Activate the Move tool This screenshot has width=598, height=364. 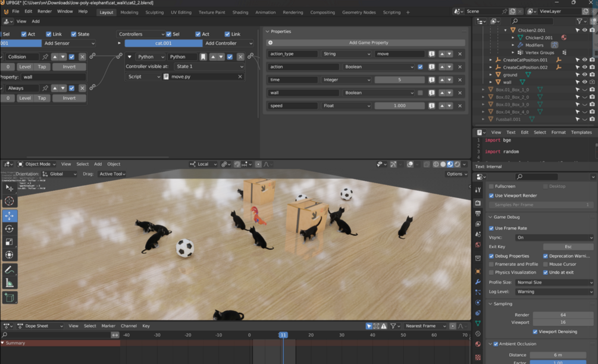pos(10,216)
